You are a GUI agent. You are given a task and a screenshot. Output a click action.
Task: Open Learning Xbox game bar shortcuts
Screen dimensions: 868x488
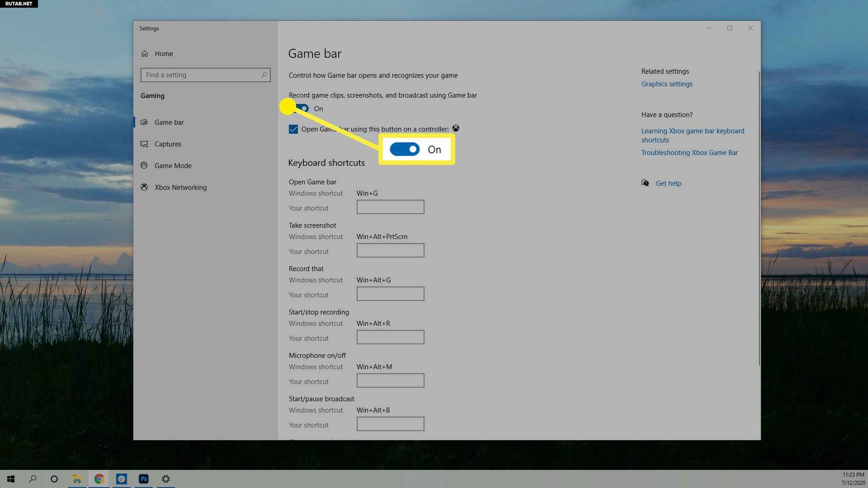point(693,135)
